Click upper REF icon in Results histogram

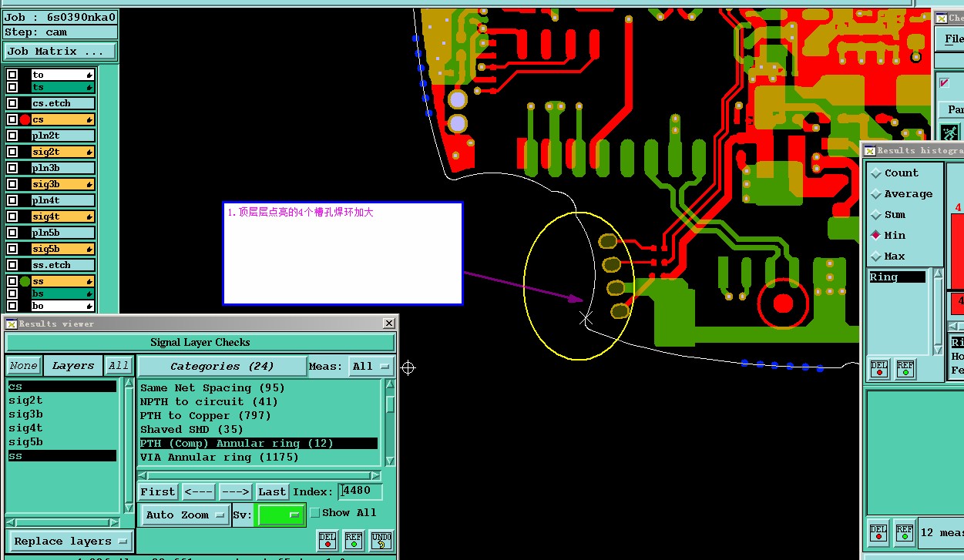(x=905, y=369)
